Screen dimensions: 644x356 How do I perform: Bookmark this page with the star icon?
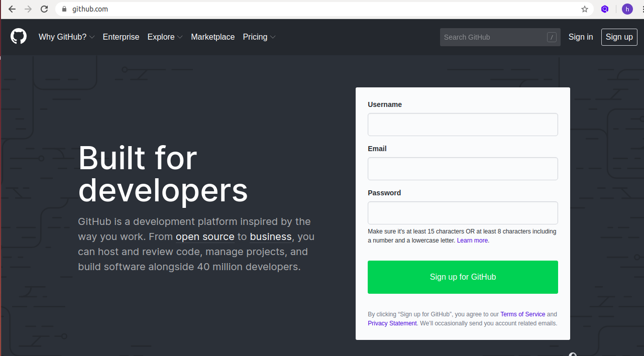point(585,9)
